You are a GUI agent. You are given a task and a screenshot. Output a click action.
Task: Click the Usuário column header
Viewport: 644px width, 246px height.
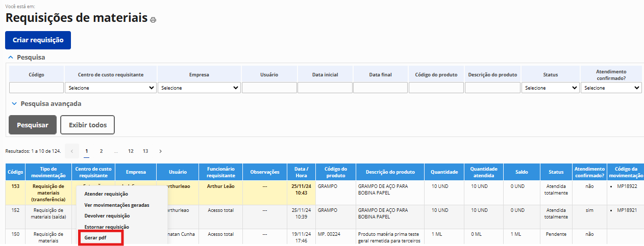tap(178, 172)
